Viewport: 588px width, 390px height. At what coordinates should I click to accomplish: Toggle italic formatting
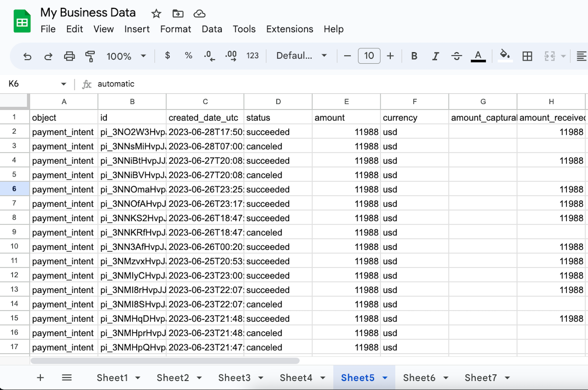click(435, 56)
